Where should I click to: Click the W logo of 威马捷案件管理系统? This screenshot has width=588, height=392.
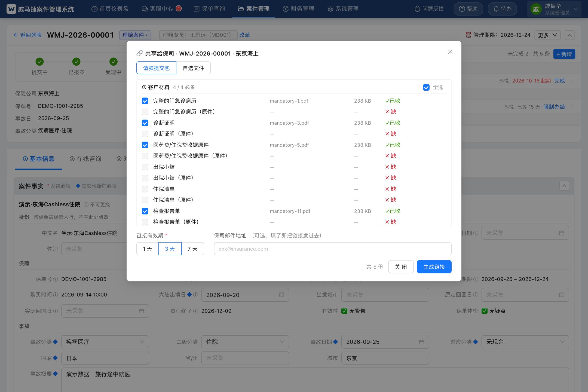[11, 9]
